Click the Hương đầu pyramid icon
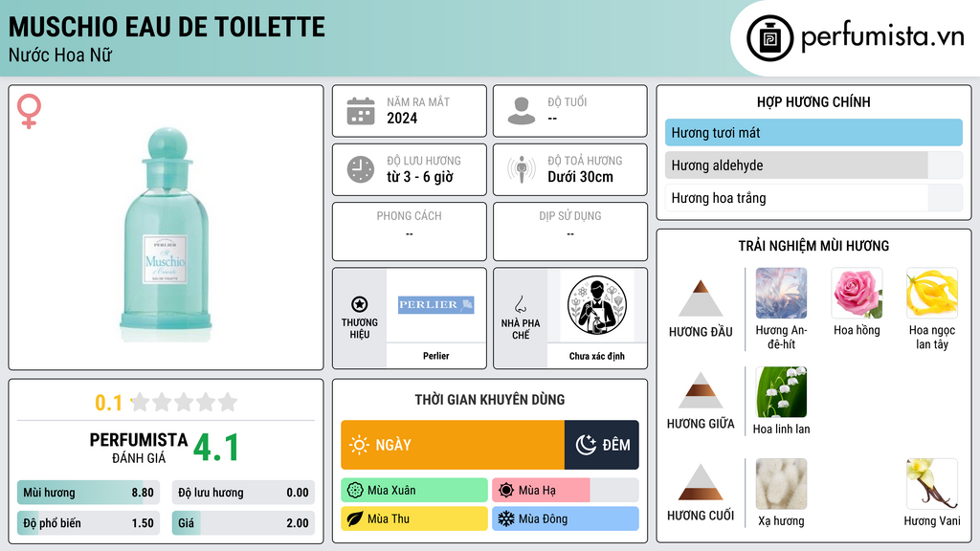The image size is (980, 551). pyautogui.click(x=701, y=298)
